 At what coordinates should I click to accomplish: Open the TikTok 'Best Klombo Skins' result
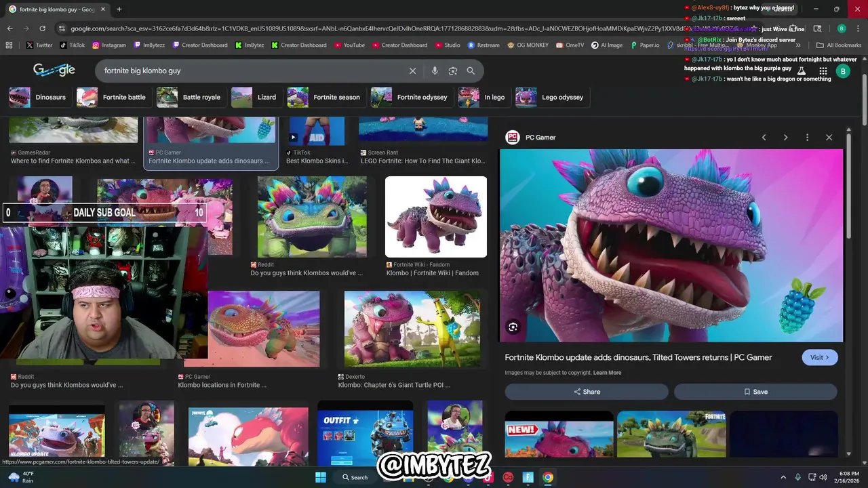[317, 161]
